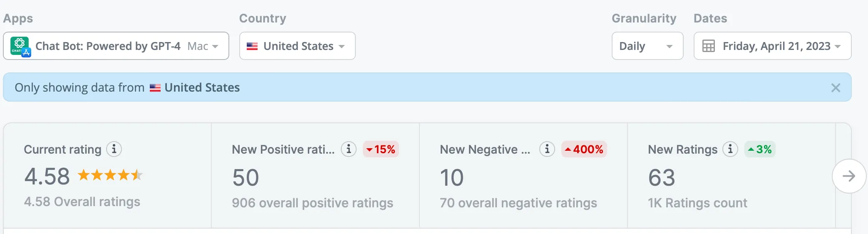Show info for New Negative ratings

click(x=547, y=149)
